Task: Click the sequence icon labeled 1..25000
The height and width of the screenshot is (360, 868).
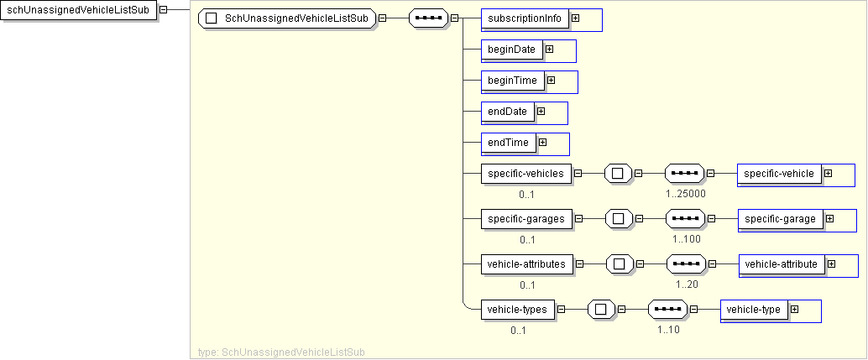Action: point(684,174)
